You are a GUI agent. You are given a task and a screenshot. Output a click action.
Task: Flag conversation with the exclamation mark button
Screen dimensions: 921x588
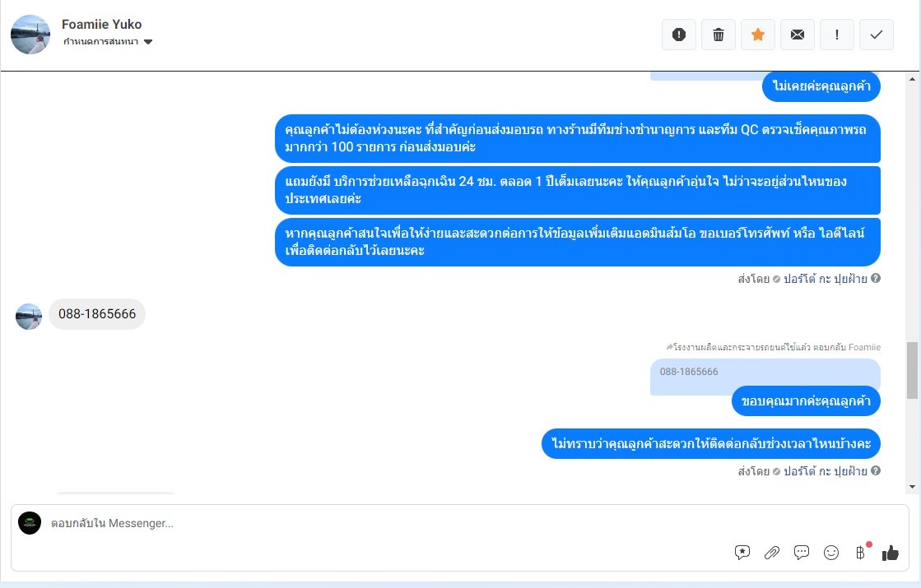coord(837,35)
